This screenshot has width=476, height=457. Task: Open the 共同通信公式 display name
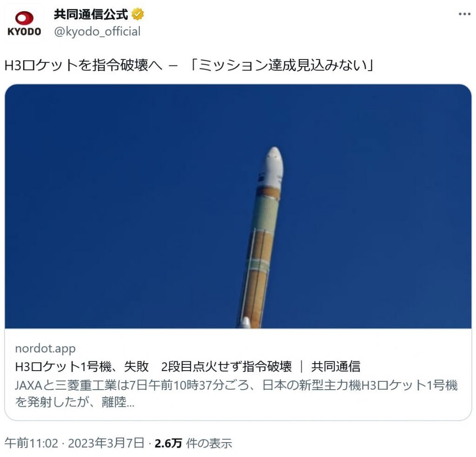(x=91, y=14)
